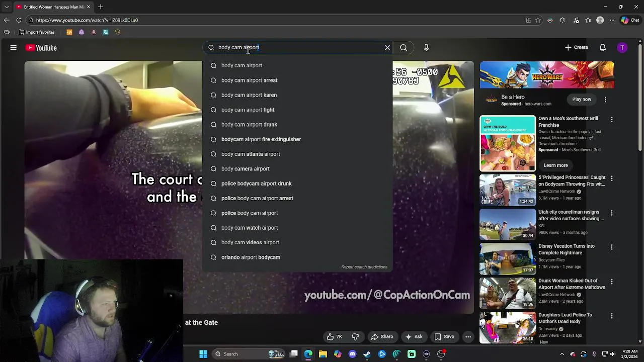Save the video to a playlist
Image resolution: width=644 pixels, height=362 pixels.
[444, 337]
